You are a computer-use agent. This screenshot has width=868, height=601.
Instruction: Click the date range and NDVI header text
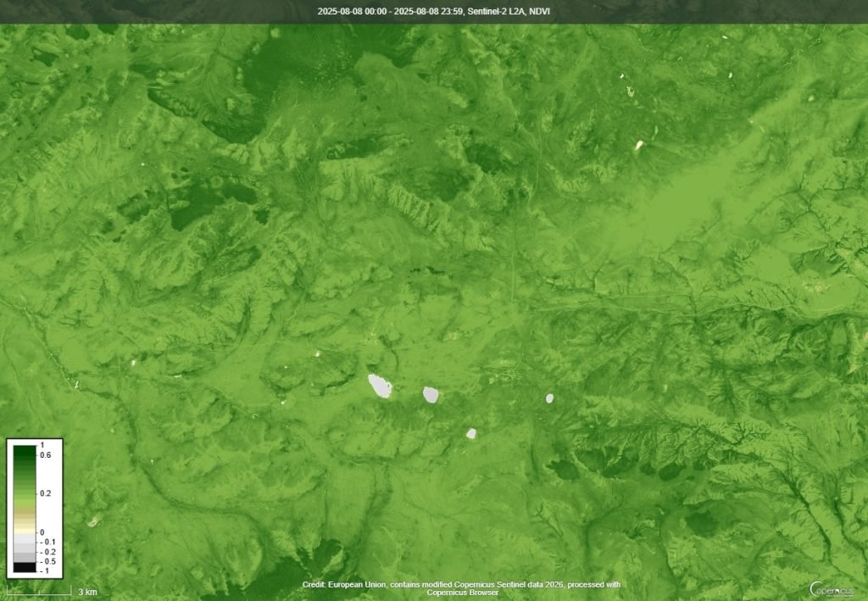pos(433,11)
